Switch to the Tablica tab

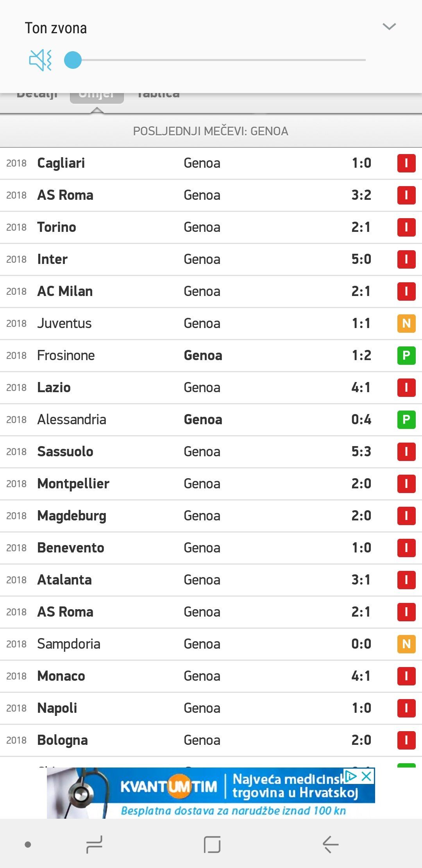pos(158,95)
